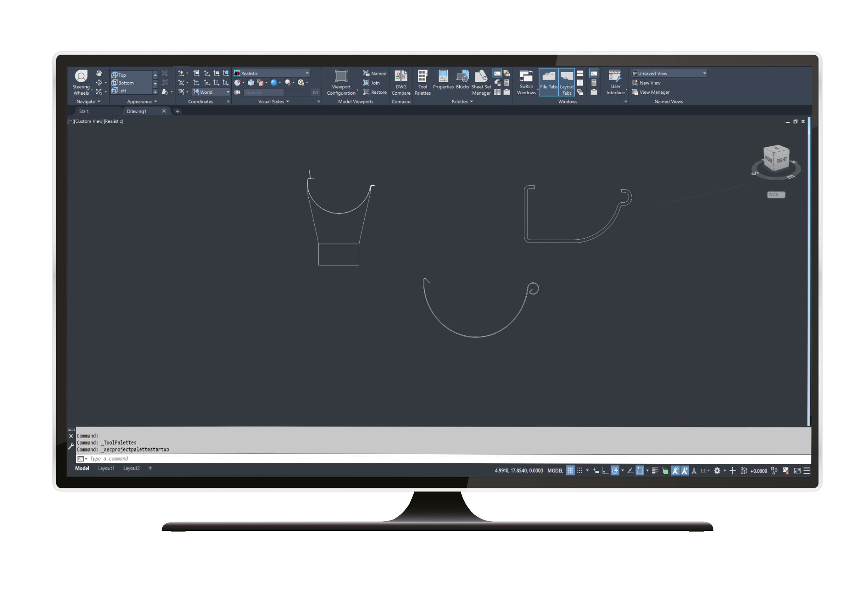Select the Pan hand tool

(99, 73)
